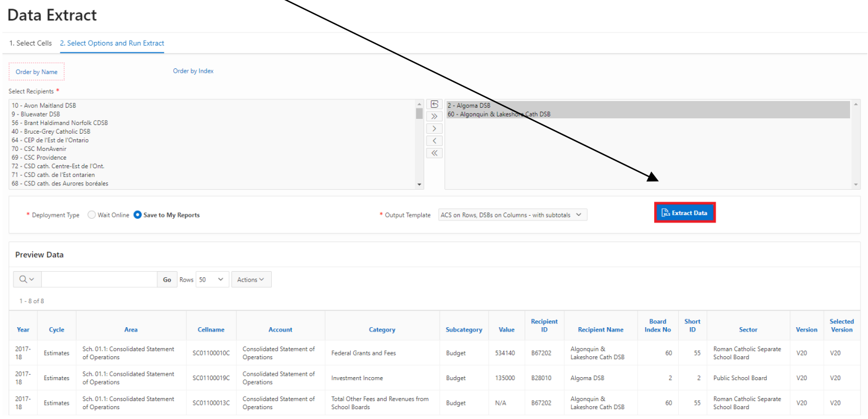The image size is (868, 419).
Task: Click the Remove All left double-chevron
Action: (x=434, y=153)
